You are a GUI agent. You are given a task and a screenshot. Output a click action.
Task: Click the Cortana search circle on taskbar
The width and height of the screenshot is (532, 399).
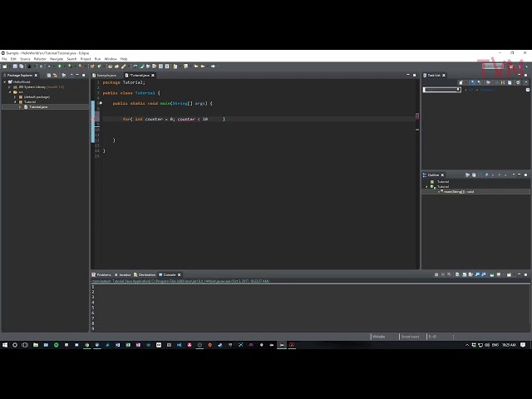[x=15, y=345]
